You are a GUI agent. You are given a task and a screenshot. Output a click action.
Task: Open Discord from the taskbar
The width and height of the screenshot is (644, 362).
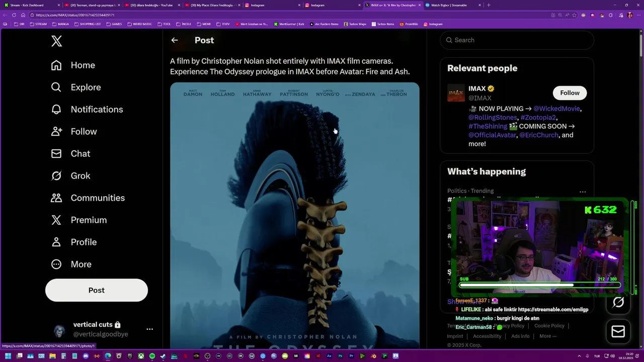(x=86, y=356)
